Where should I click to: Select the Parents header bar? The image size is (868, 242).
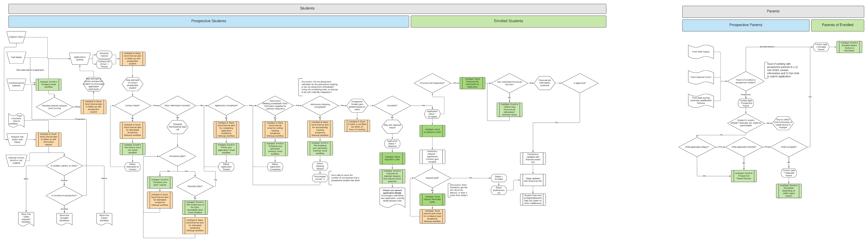pyautogui.click(x=773, y=12)
